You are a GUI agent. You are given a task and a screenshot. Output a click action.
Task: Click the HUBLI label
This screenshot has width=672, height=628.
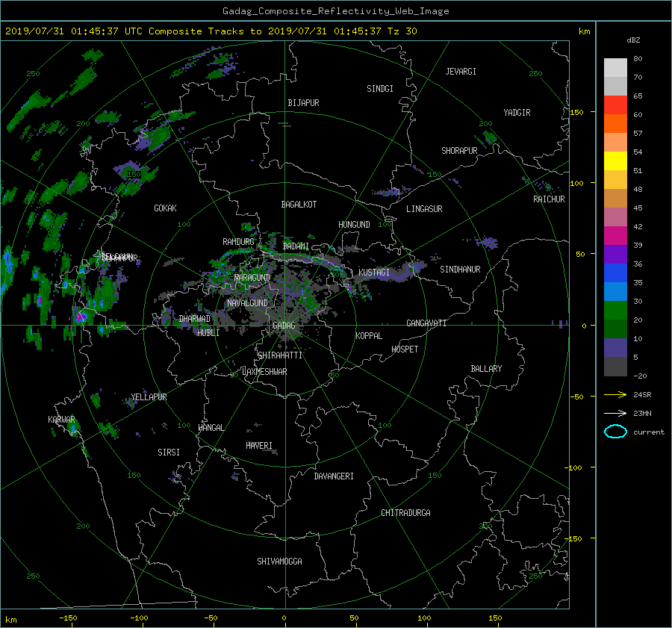coord(208,333)
